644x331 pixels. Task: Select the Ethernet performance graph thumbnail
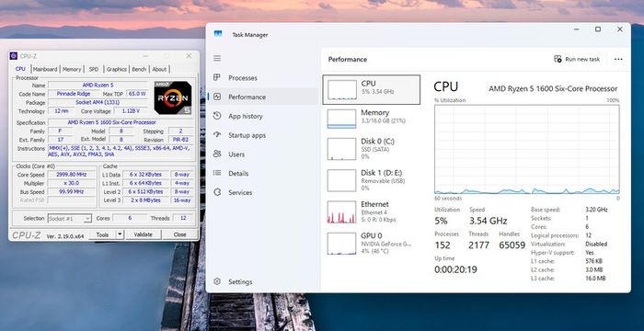pos(341,212)
